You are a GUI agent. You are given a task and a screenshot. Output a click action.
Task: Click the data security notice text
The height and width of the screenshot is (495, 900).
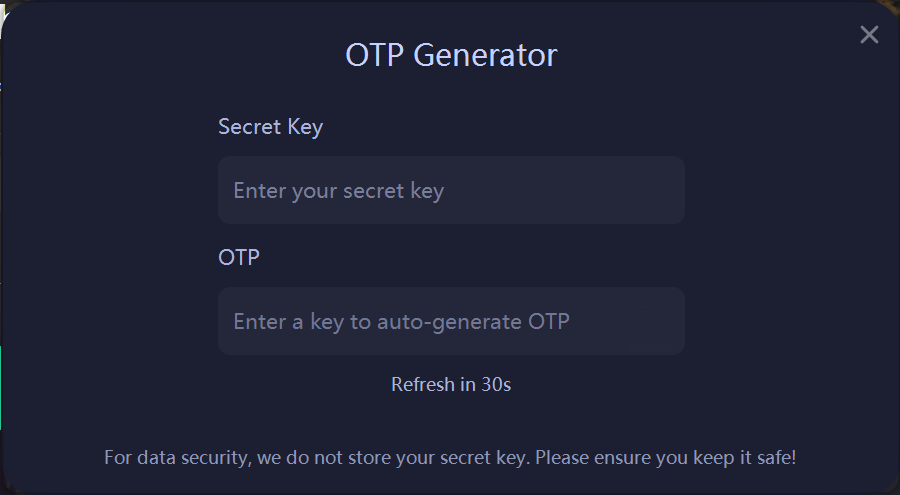450,458
